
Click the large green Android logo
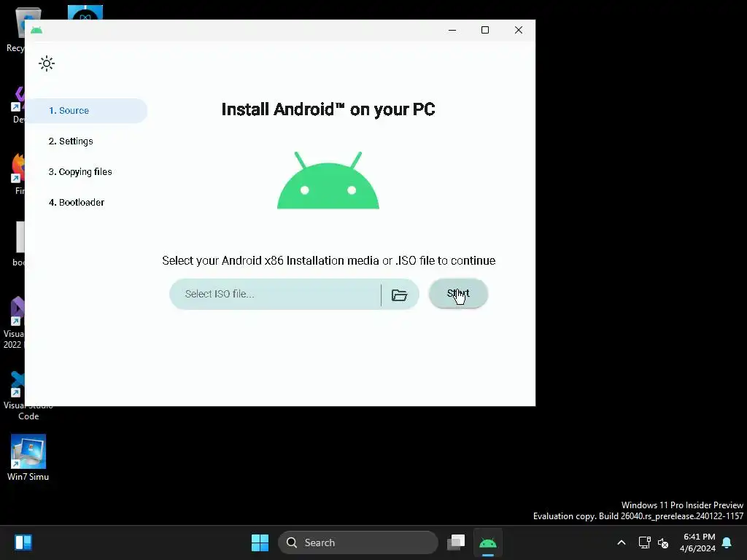click(x=328, y=180)
